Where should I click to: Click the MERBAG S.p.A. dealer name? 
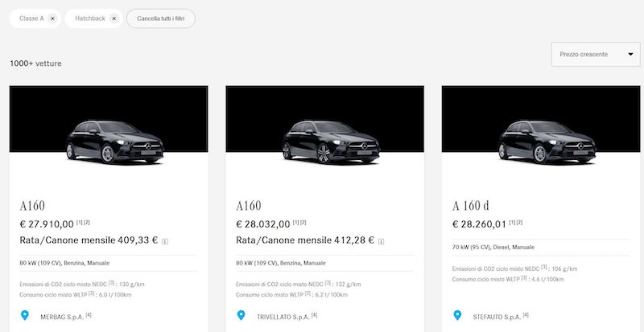pyautogui.click(x=62, y=317)
